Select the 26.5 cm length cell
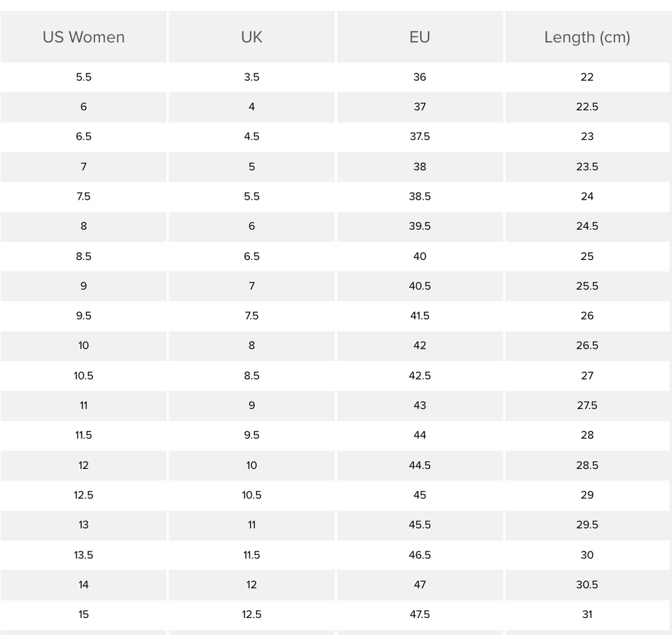This screenshot has width=672, height=635. click(587, 345)
